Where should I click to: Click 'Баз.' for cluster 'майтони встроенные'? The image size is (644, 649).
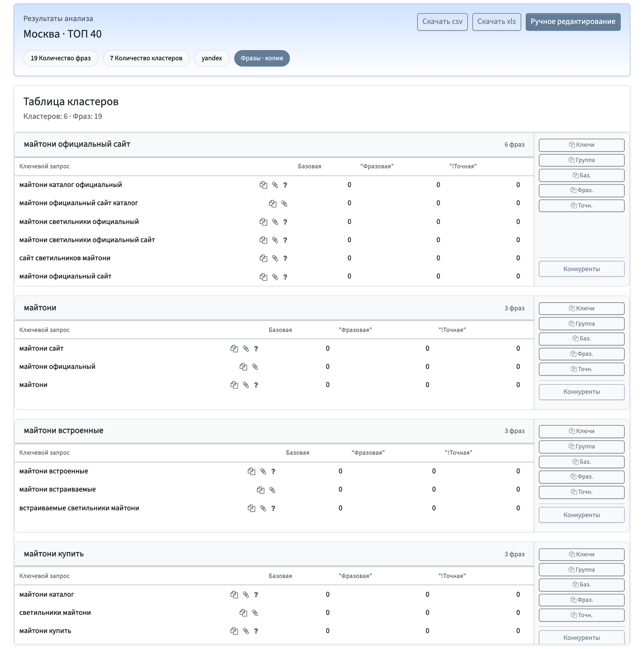[582, 462]
